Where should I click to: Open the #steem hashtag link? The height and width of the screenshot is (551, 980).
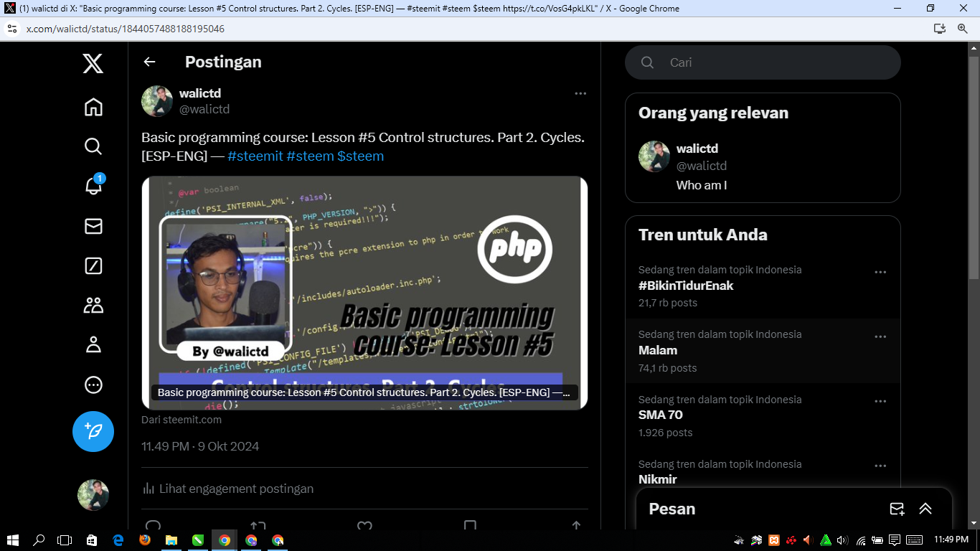coord(310,156)
